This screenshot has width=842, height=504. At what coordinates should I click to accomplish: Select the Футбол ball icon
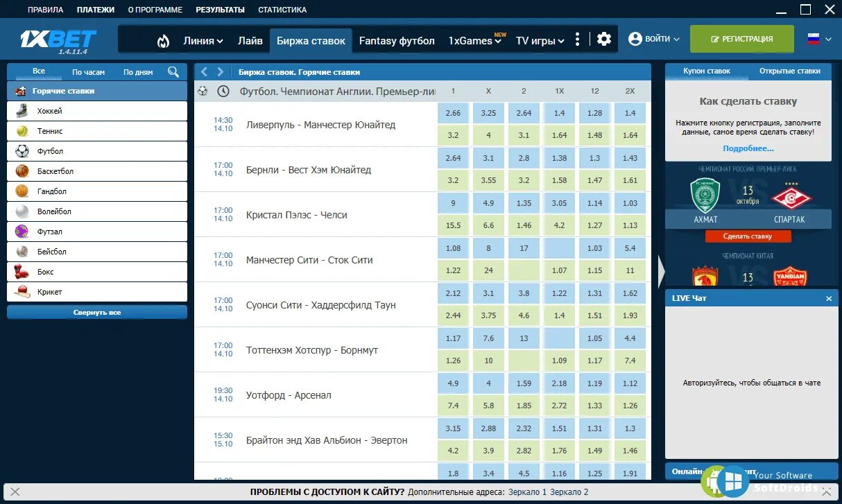23,151
